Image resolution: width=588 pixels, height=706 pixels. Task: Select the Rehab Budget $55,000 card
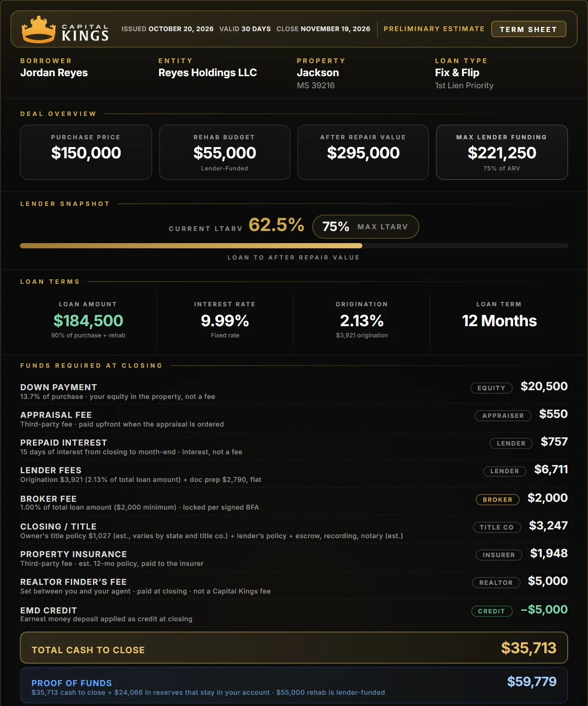tap(225, 152)
